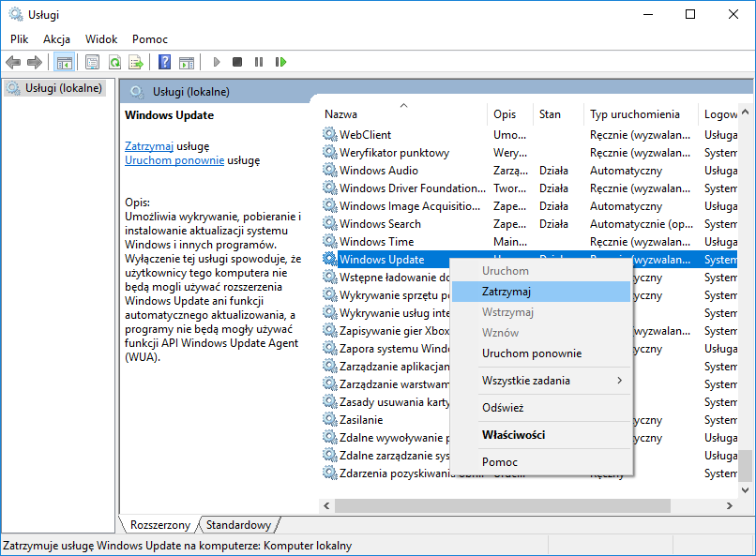
Task: Click the Start service play icon
Action: tap(217, 62)
